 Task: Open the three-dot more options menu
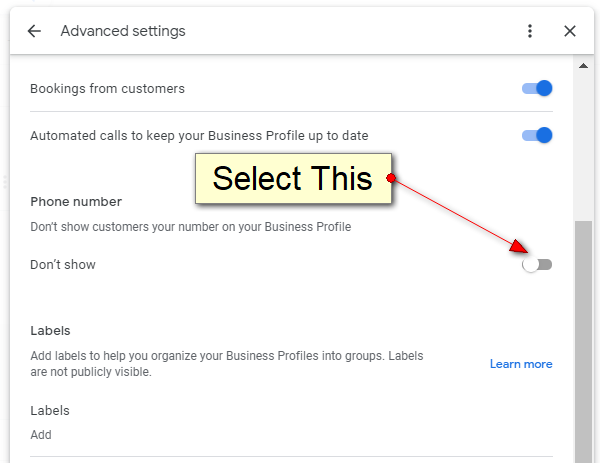(x=530, y=31)
